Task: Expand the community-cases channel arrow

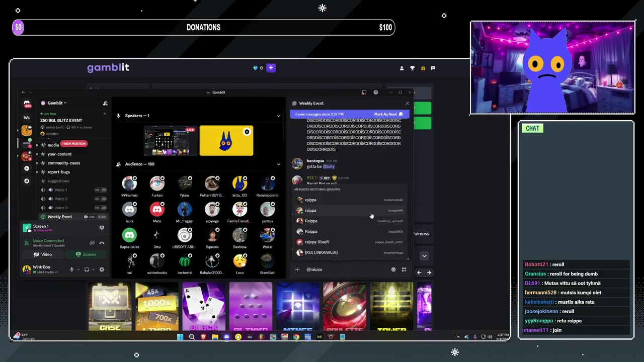Action: point(37,163)
